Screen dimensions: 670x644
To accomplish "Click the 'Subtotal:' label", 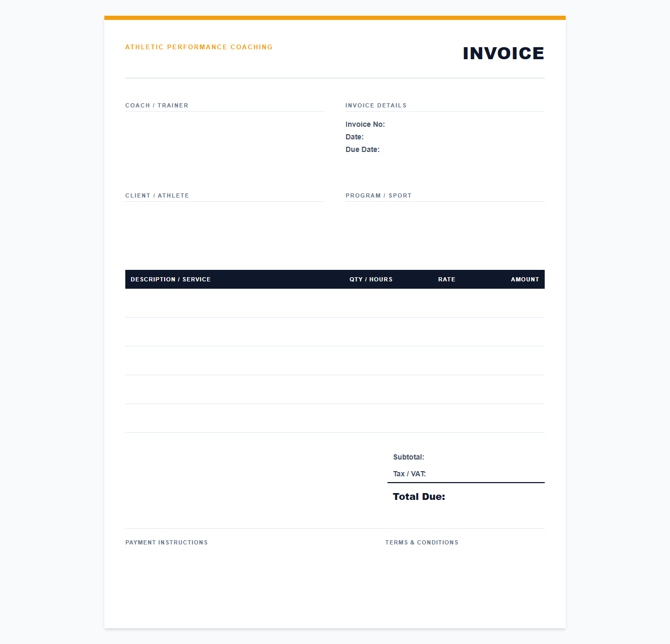I will coord(408,457).
